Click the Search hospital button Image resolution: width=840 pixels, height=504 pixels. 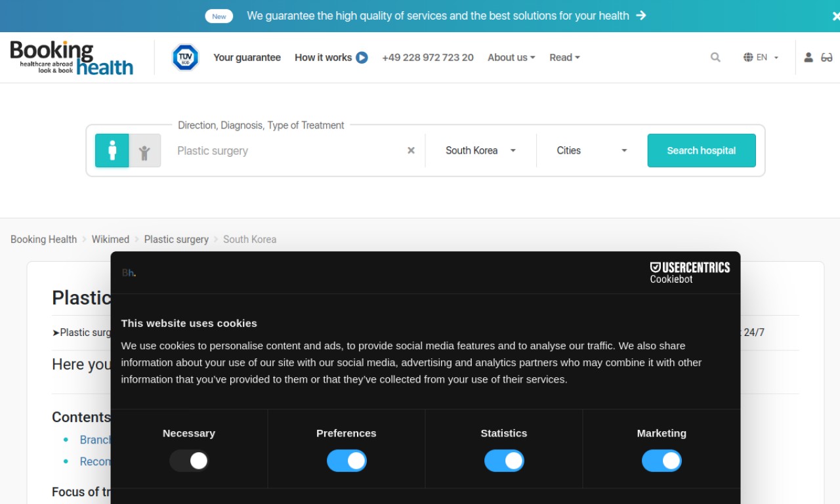702,150
